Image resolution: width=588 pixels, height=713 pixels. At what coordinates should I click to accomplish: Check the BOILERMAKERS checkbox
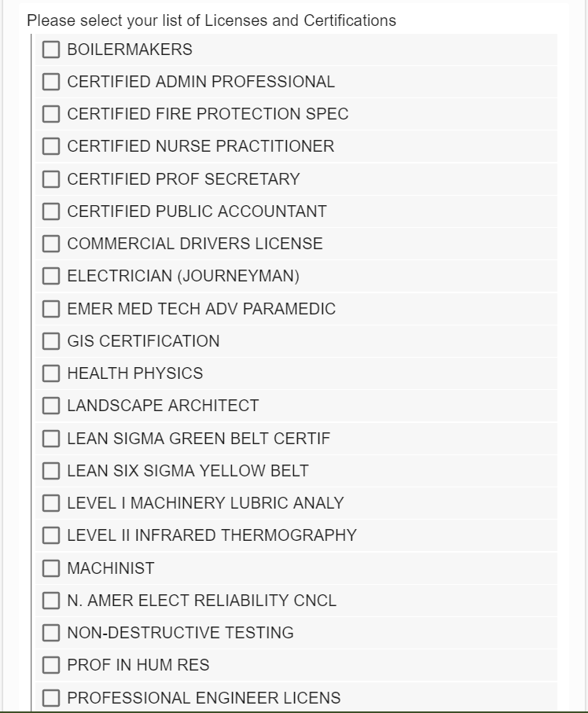[x=51, y=50]
